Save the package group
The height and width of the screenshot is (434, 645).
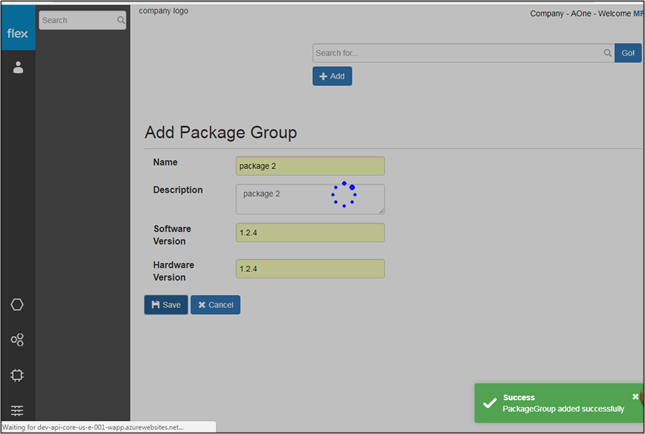[x=166, y=305]
